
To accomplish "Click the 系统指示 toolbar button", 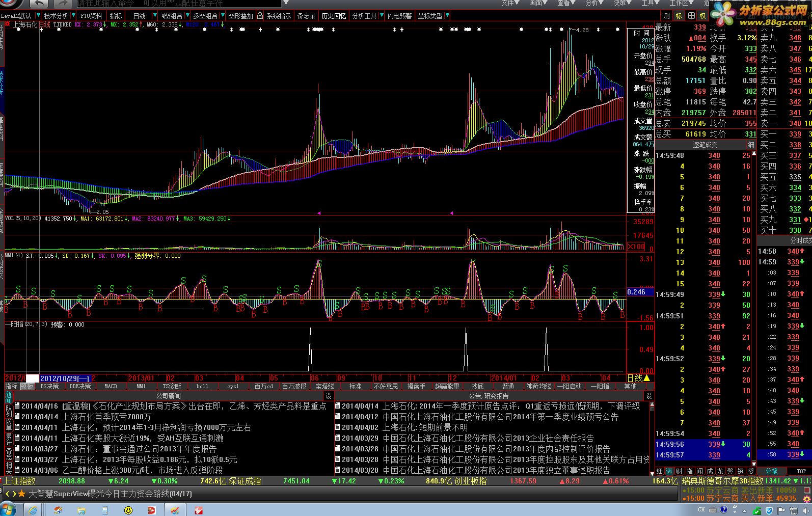I will [x=279, y=16].
